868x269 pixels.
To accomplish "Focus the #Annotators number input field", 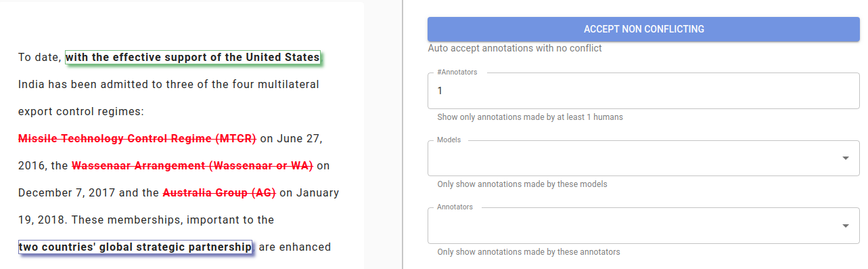I will pos(643,90).
